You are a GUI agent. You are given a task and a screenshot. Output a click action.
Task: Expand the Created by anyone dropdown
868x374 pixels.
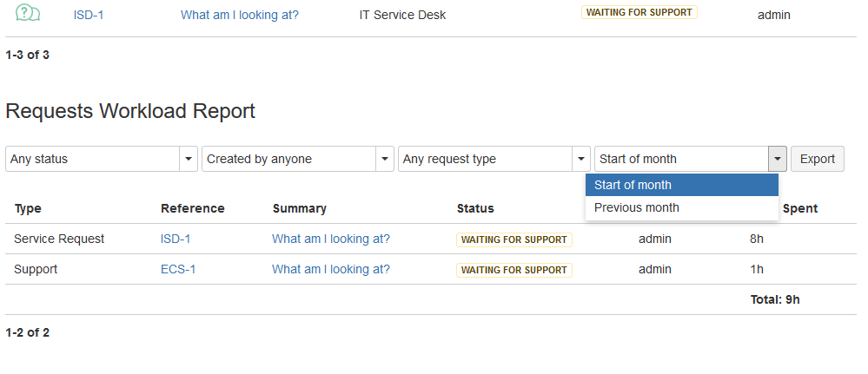(x=298, y=159)
